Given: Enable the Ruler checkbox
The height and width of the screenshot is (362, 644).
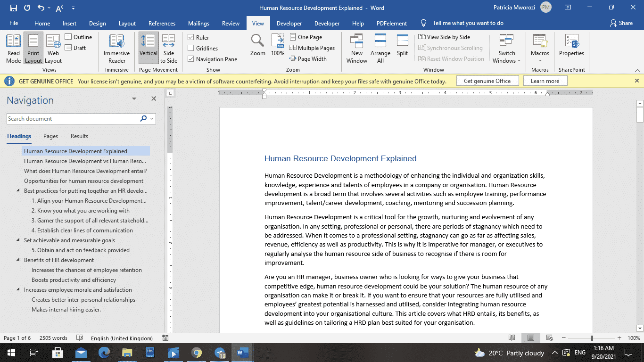Looking at the screenshot, I should pyautogui.click(x=190, y=37).
